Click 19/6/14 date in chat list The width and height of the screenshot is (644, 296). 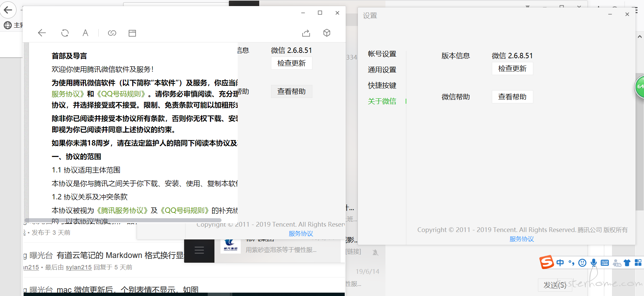click(x=367, y=271)
